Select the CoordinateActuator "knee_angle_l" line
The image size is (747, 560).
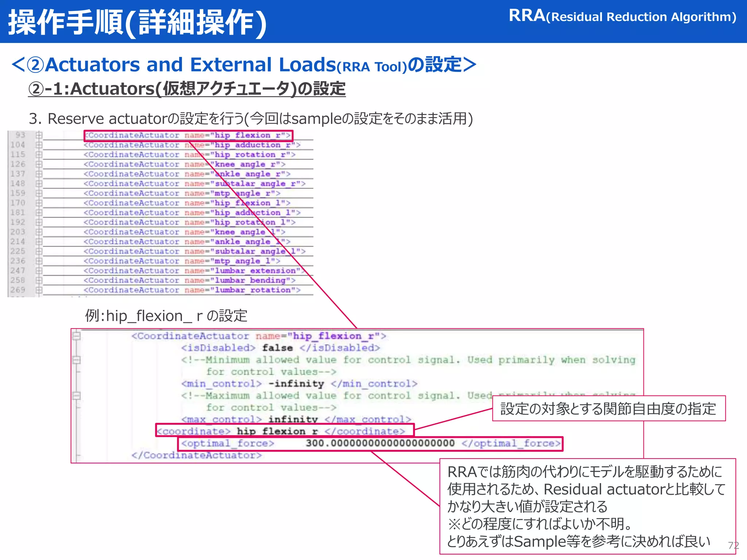[x=185, y=232]
